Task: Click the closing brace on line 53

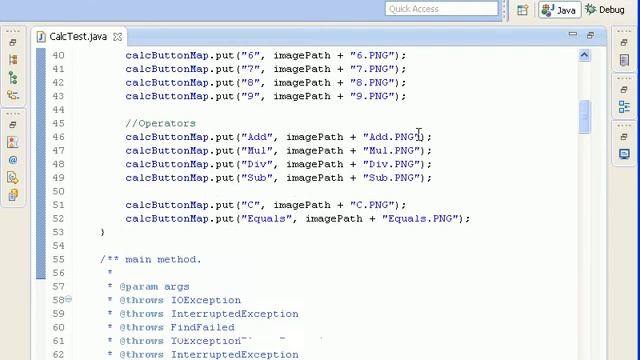Action: pyautogui.click(x=102, y=232)
